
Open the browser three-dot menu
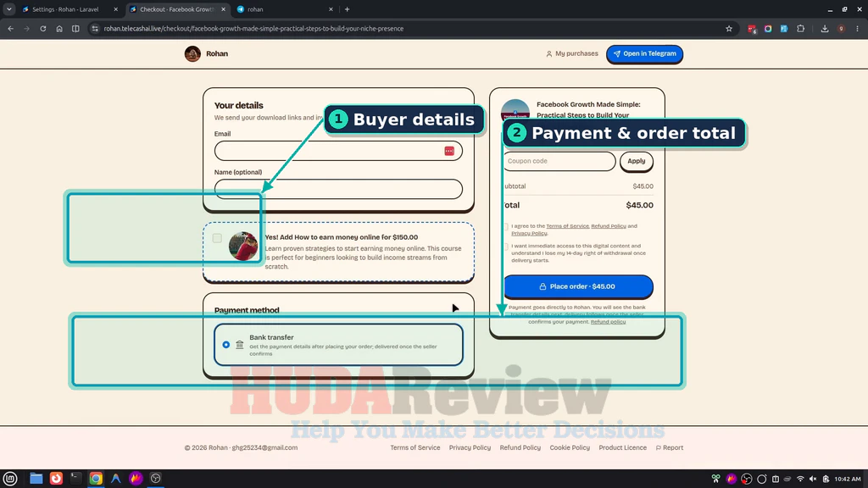click(x=858, y=29)
